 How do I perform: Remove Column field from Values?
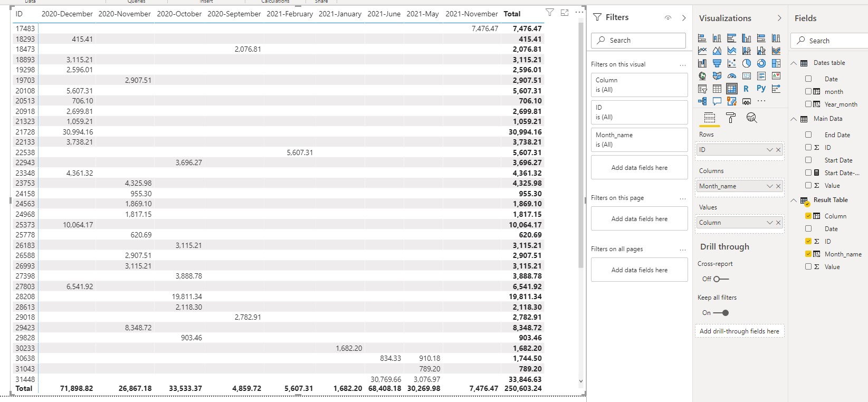(x=778, y=223)
